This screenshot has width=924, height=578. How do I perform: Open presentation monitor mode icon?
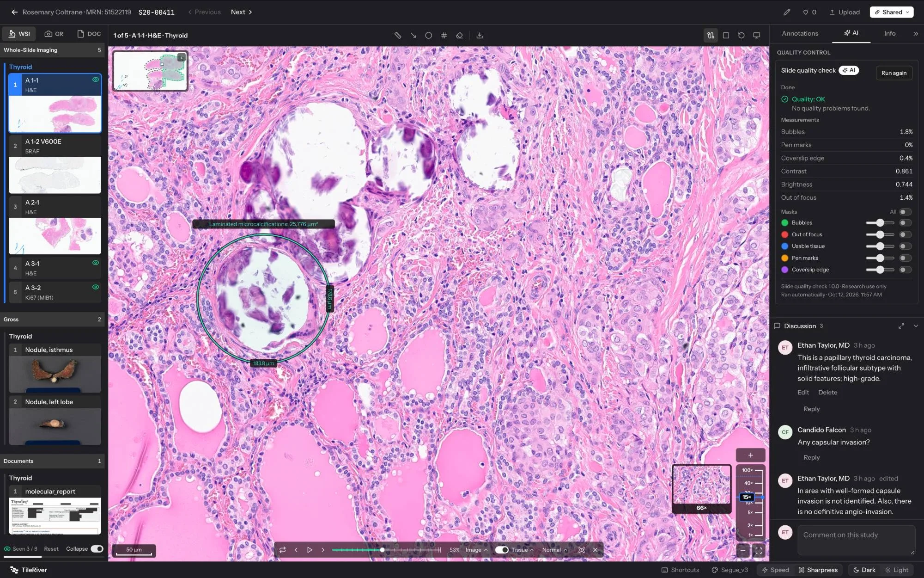point(756,35)
